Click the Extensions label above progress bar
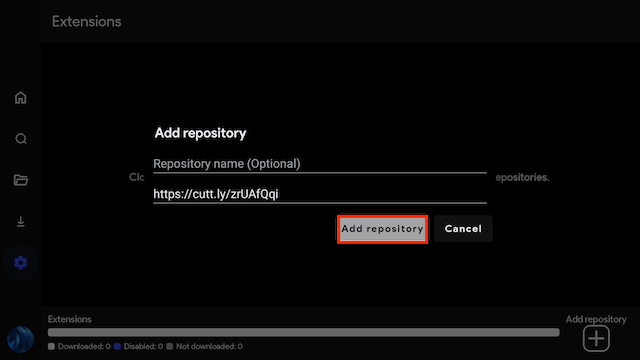640x360 pixels. (69, 319)
